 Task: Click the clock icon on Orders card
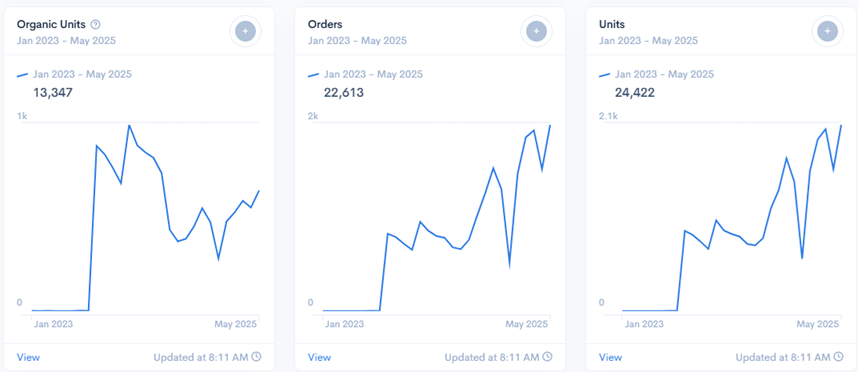[x=547, y=357]
